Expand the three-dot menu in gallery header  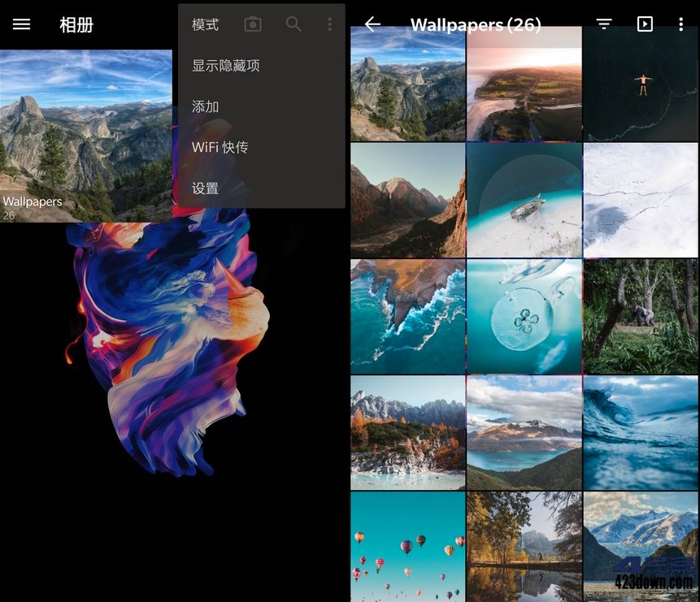pos(330,24)
